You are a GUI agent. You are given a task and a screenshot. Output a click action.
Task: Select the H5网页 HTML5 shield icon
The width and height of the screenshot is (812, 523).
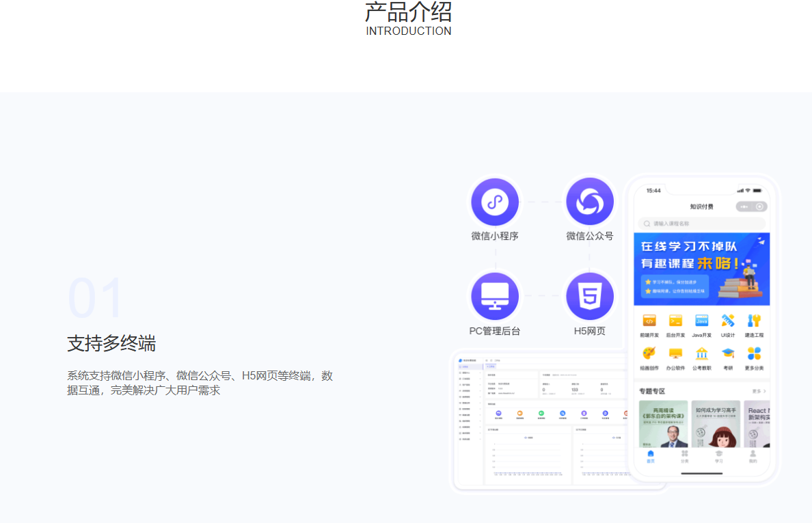(x=589, y=296)
